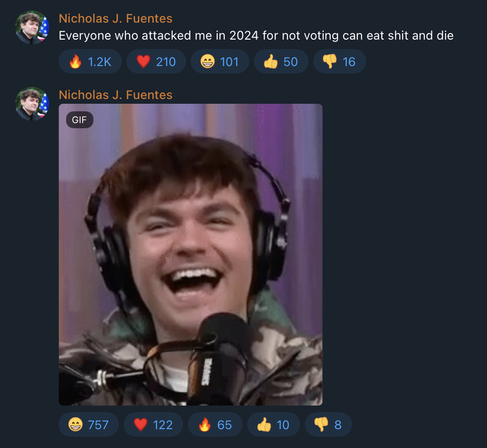Image resolution: width=487 pixels, height=448 pixels.
Task: Toggle thumbs up reaction with 50
Action: (281, 61)
